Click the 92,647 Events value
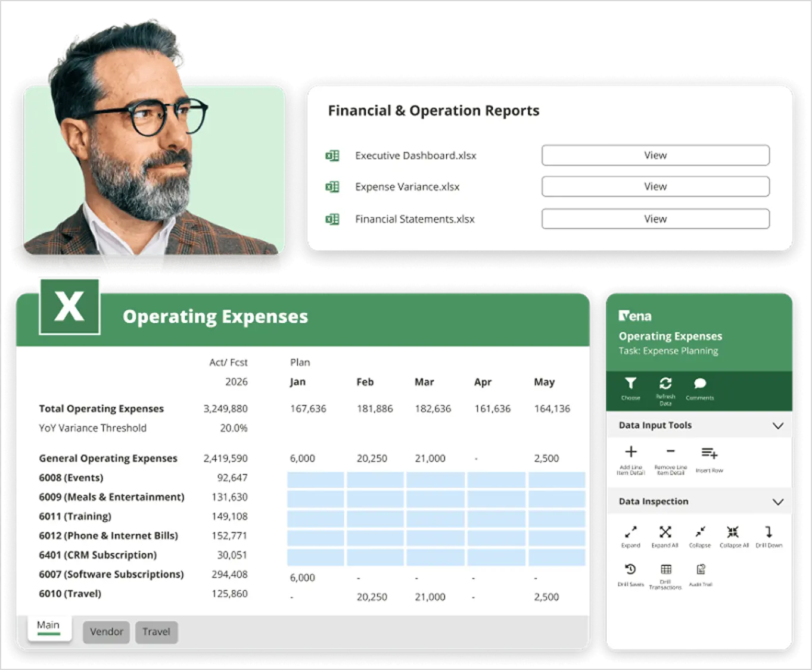Viewport: 812px width, 670px height. [232, 478]
